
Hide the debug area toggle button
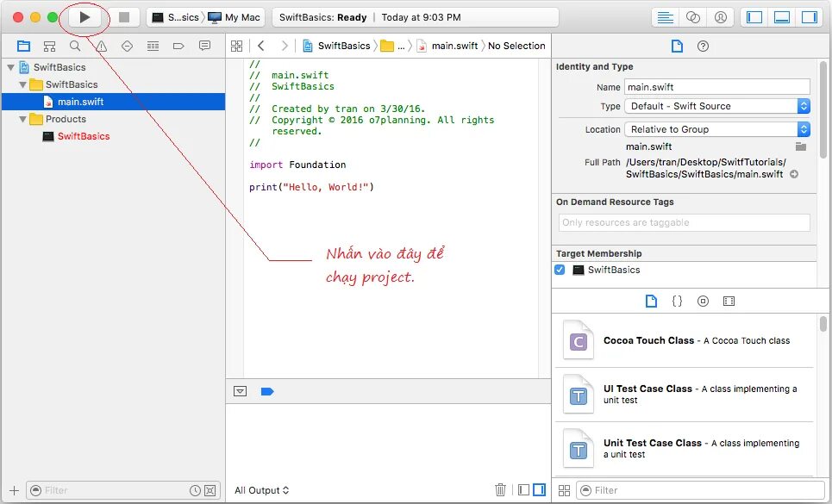(x=240, y=392)
